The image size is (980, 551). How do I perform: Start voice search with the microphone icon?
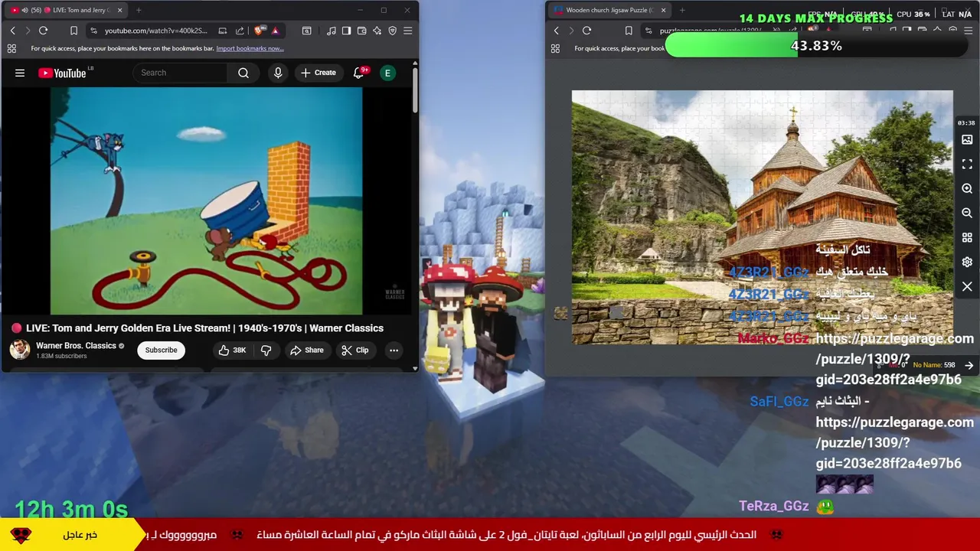coord(278,73)
